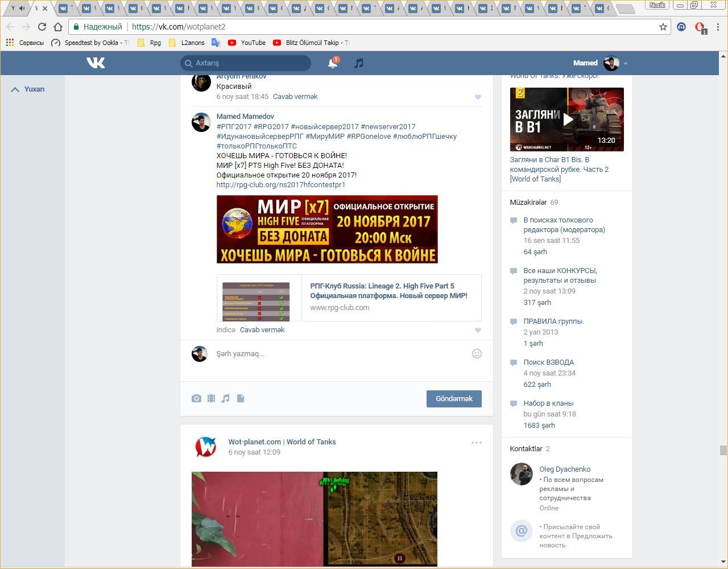Click hashtag #РПГ2017

[234, 127]
